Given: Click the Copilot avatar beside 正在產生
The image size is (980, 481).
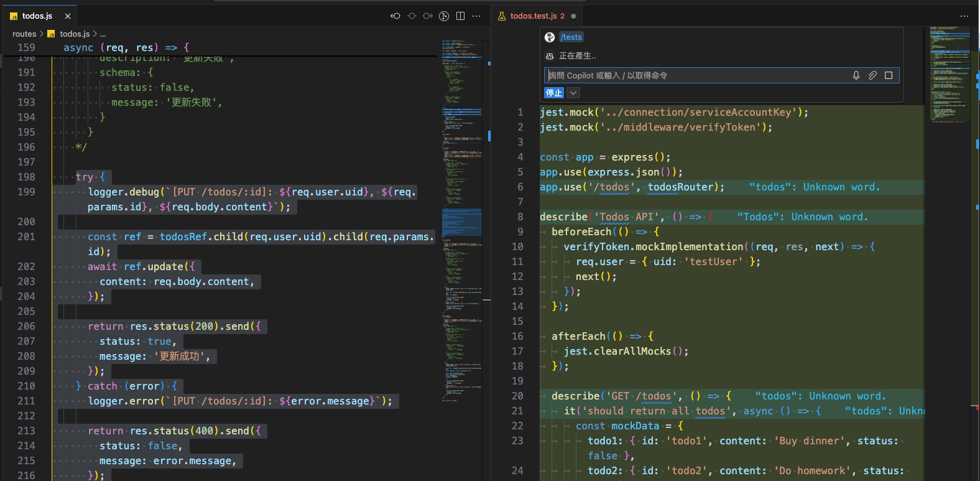Looking at the screenshot, I should 550,56.
